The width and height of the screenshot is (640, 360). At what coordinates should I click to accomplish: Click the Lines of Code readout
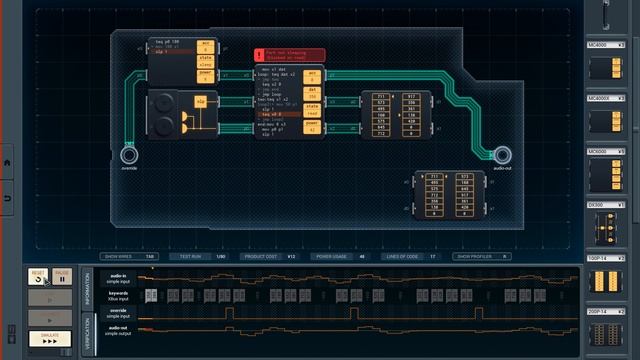coord(410,257)
